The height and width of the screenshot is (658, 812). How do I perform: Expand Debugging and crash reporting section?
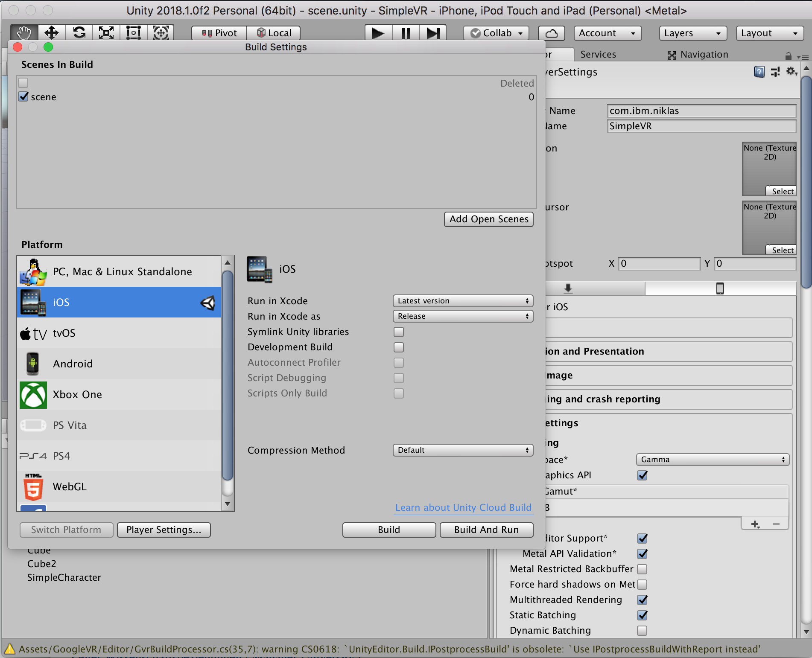[x=669, y=399]
